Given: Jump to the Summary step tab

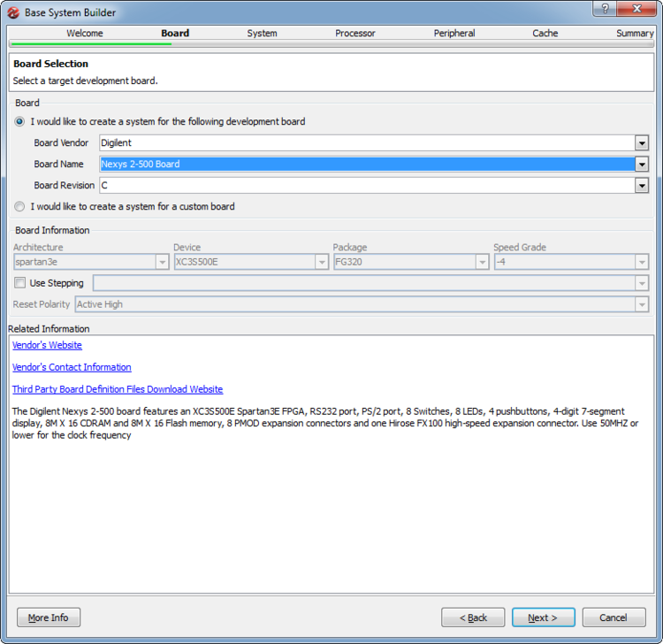Looking at the screenshot, I should click(x=635, y=33).
